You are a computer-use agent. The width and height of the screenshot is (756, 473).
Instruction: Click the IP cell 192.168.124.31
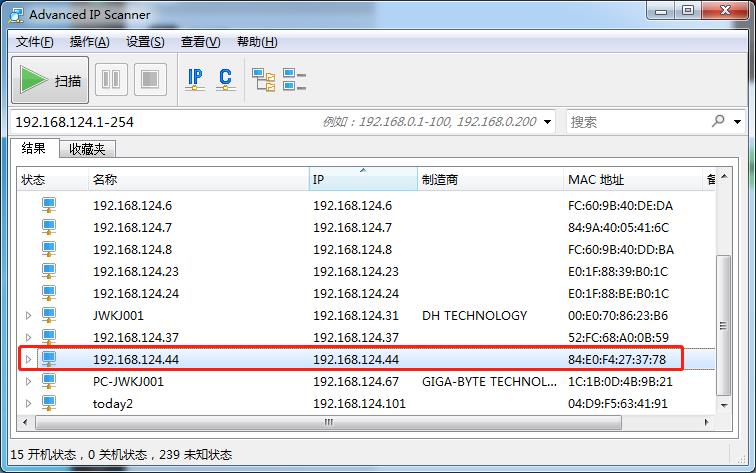point(356,316)
